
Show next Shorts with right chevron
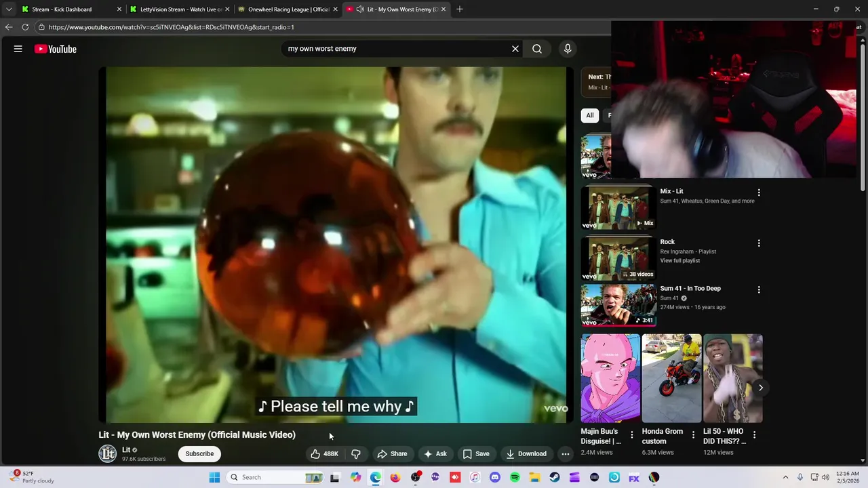[x=761, y=388]
